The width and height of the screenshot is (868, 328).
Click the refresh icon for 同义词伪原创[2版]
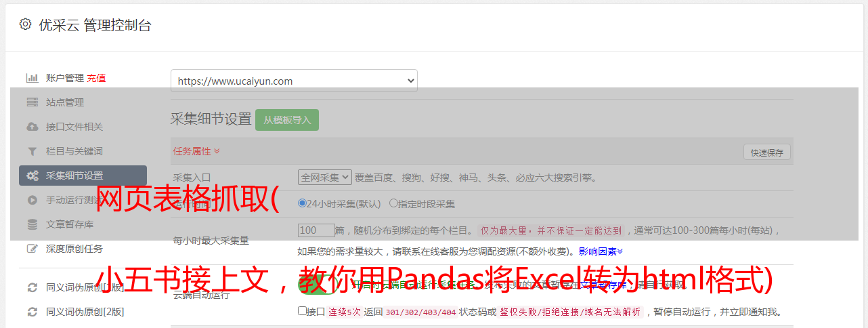coord(32,312)
